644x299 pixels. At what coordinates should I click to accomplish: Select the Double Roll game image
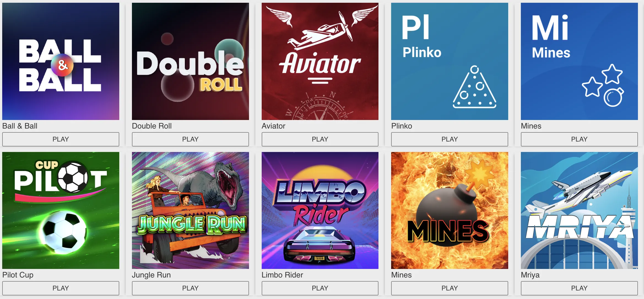point(190,61)
